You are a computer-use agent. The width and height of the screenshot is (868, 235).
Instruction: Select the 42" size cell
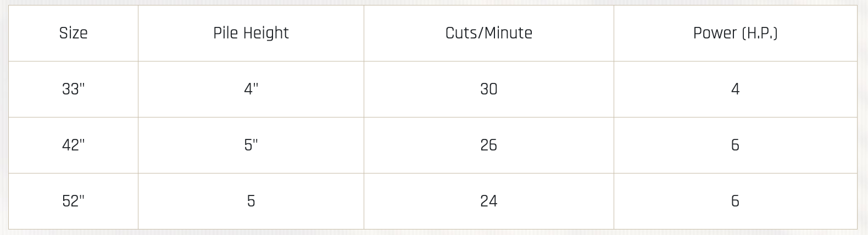coord(73,145)
